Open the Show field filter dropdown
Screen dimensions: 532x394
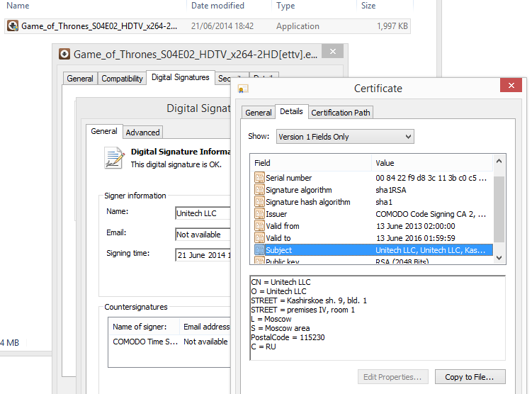pos(345,137)
